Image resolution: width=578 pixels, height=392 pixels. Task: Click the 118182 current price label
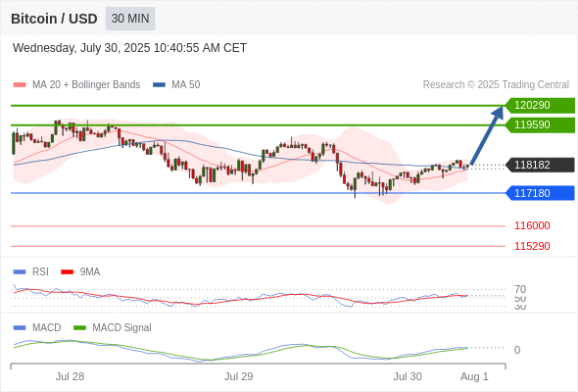pos(540,165)
